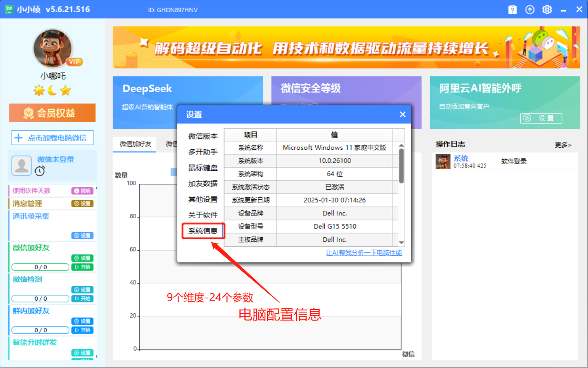
Task: Select the 系统名称 row cell
Action: click(250, 148)
